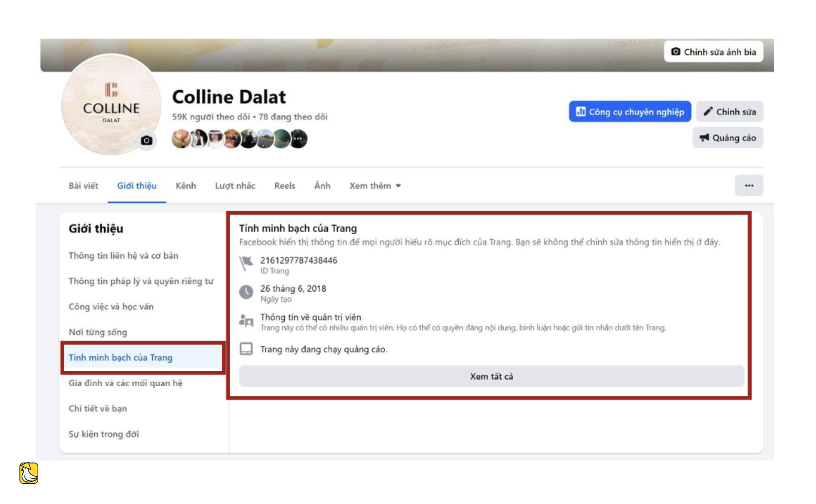Switch to the Ảnh tab
The width and height of the screenshot is (816, 504).
322,186
